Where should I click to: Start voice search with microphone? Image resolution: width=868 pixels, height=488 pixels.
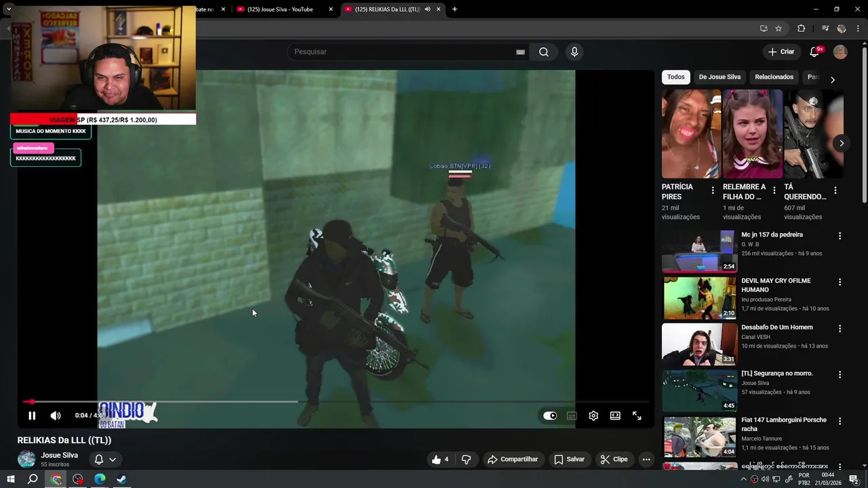(574, 52)
